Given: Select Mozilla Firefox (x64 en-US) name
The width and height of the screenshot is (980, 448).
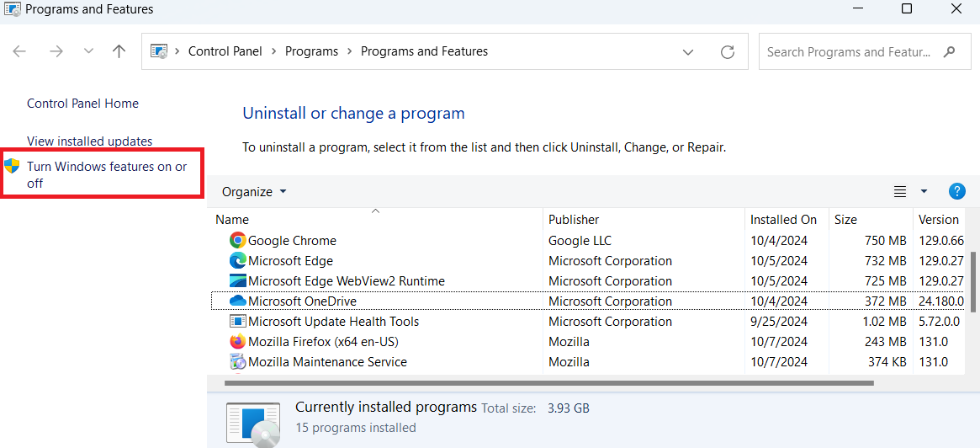Looking at the screenshot, I should tap(323, 342).
